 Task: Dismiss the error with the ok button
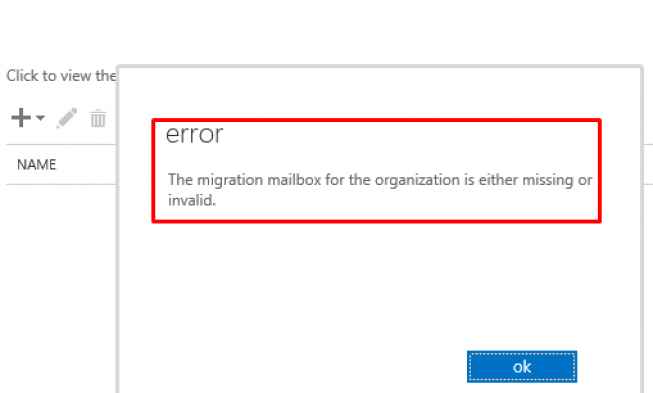[x=522, y=367]
